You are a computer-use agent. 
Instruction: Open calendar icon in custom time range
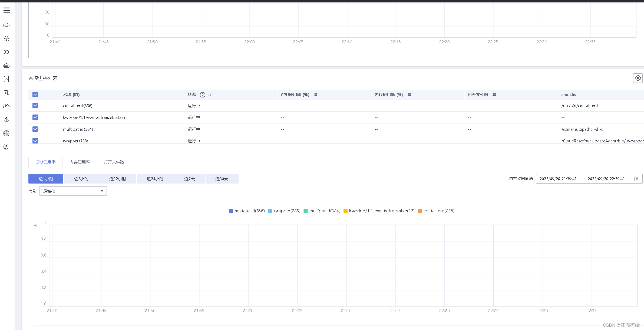[637, 179]
